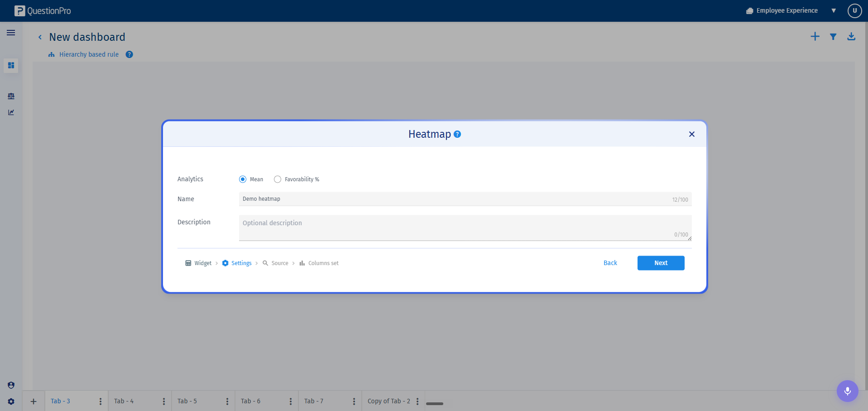This screenshot has height=411, width=868.
Task: Open the line chart analytics icon in sidebar
Action: tap(11, 112)
